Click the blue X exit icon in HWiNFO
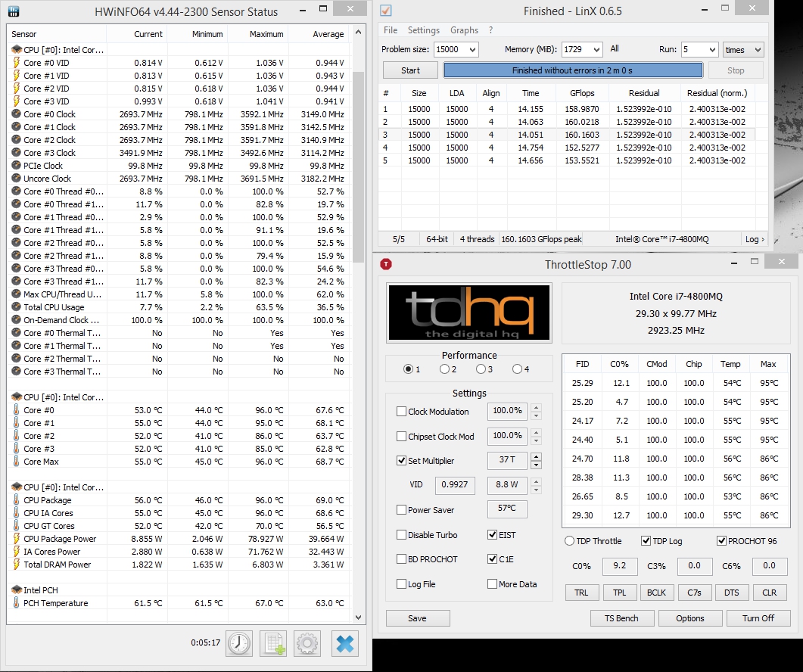 click(x=344, y=643)
